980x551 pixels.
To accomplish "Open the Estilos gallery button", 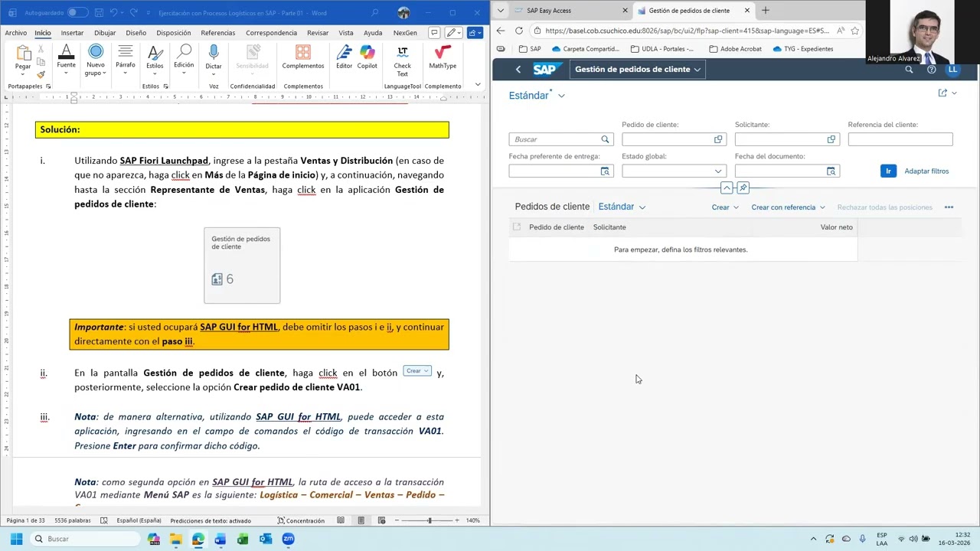I will click(155, 60).
